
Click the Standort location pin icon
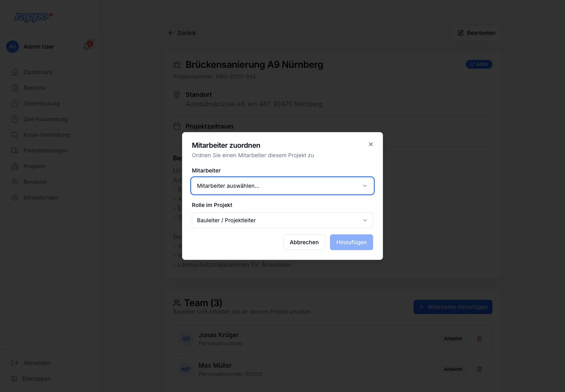(177, 94)
